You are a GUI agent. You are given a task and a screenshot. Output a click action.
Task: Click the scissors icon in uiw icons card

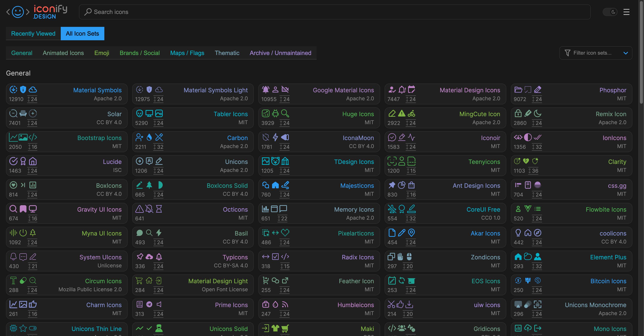click(x=391, y=304)
